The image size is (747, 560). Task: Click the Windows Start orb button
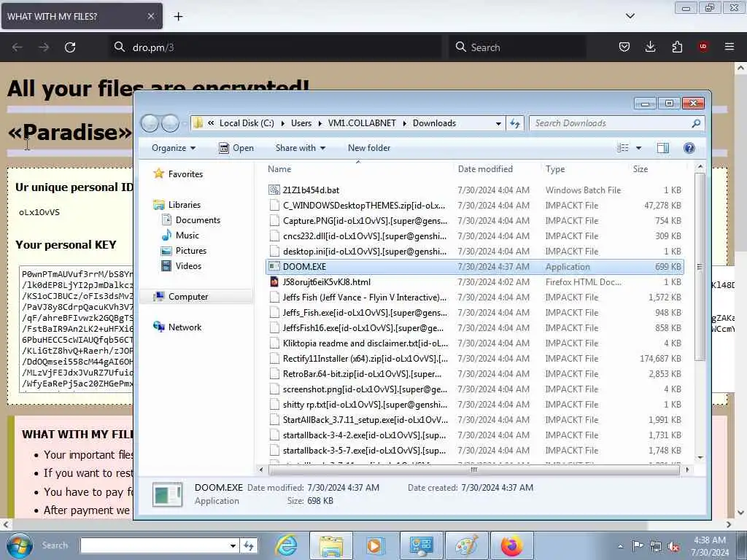click(19, 545)
